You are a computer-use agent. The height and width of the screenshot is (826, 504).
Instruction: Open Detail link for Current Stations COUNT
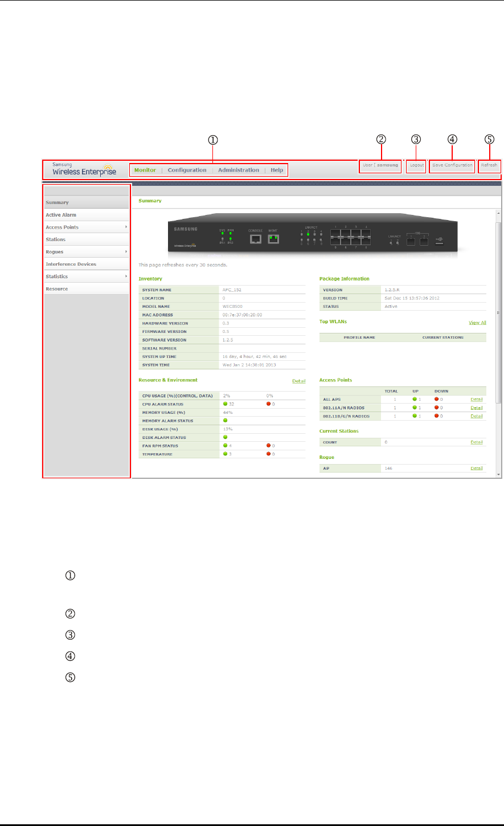click(477, 442)
